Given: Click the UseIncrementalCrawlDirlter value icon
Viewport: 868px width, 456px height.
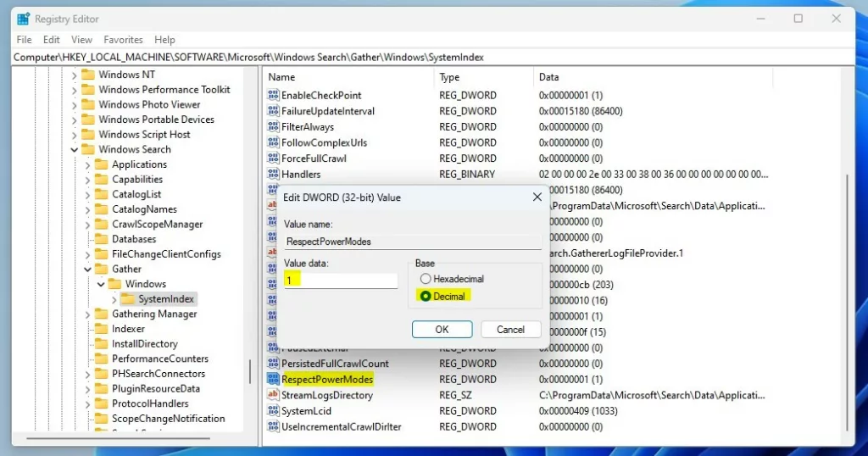Looking at the screenshot, I should (273, 426).
